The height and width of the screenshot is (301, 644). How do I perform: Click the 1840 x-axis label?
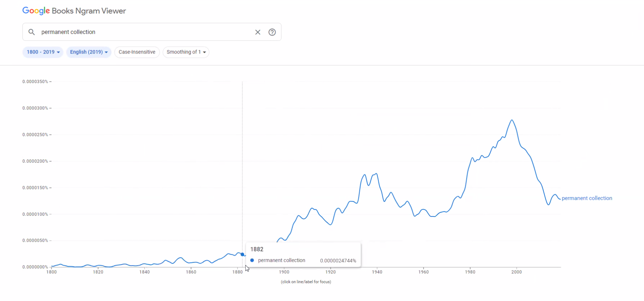click(144, 272)
